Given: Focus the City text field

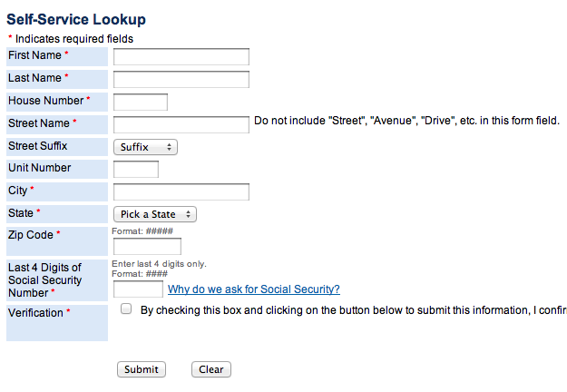Looking at the screenshot, I should pyautogui.click(x=181, y=191).
